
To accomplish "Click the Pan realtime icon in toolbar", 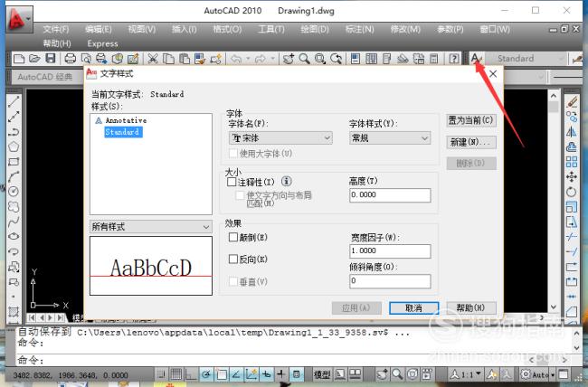I will coord(289,59).
